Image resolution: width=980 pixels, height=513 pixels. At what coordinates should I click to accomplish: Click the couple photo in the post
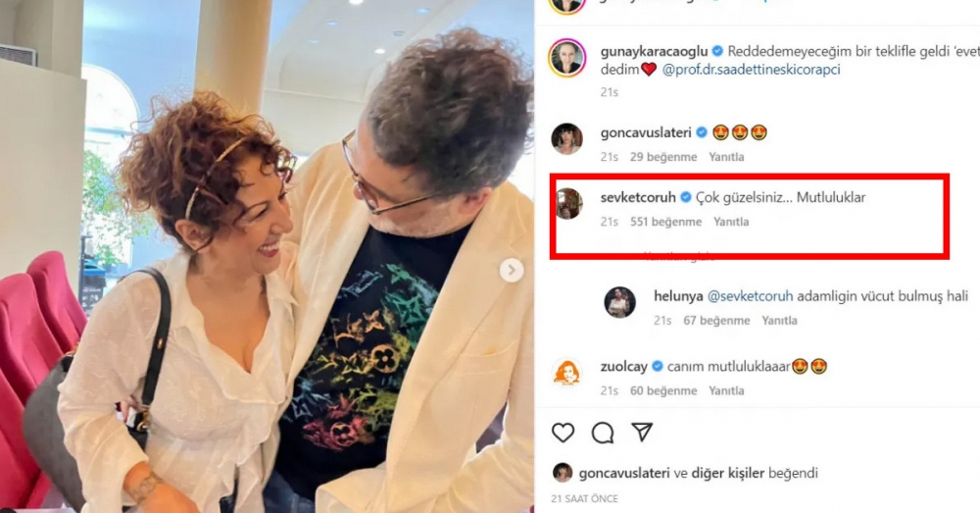[267, 257]
